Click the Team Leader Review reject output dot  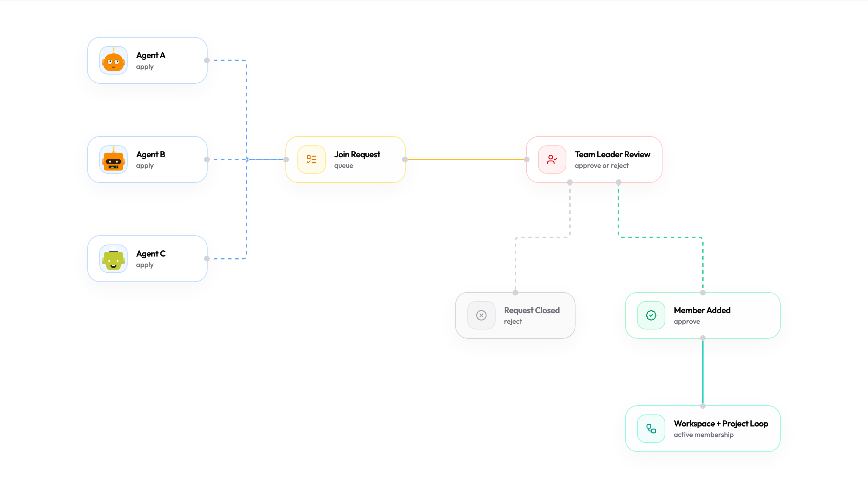point(569,182)
